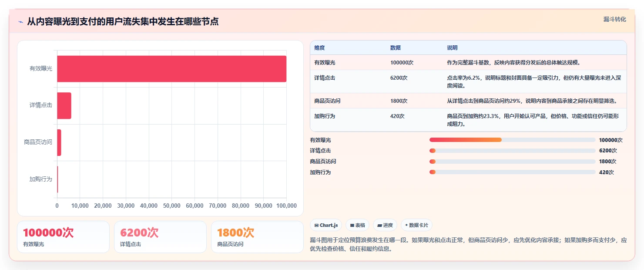Select the 数据卡片 chip
This screenshot has width=644, height=270.
[x=416, y=225]
